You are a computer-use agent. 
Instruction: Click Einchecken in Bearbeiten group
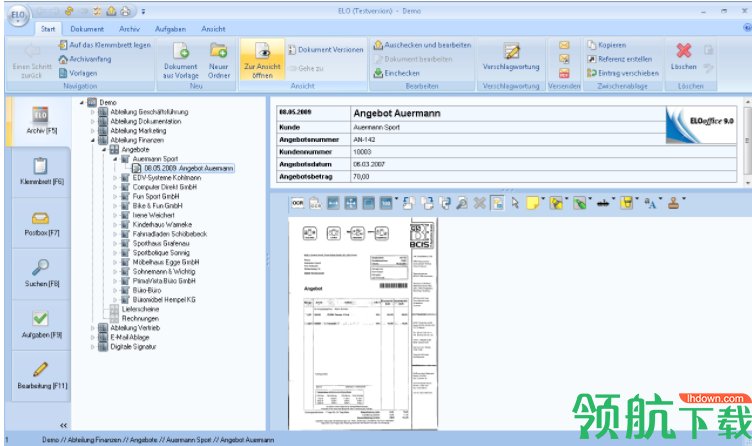coord(397,73)
